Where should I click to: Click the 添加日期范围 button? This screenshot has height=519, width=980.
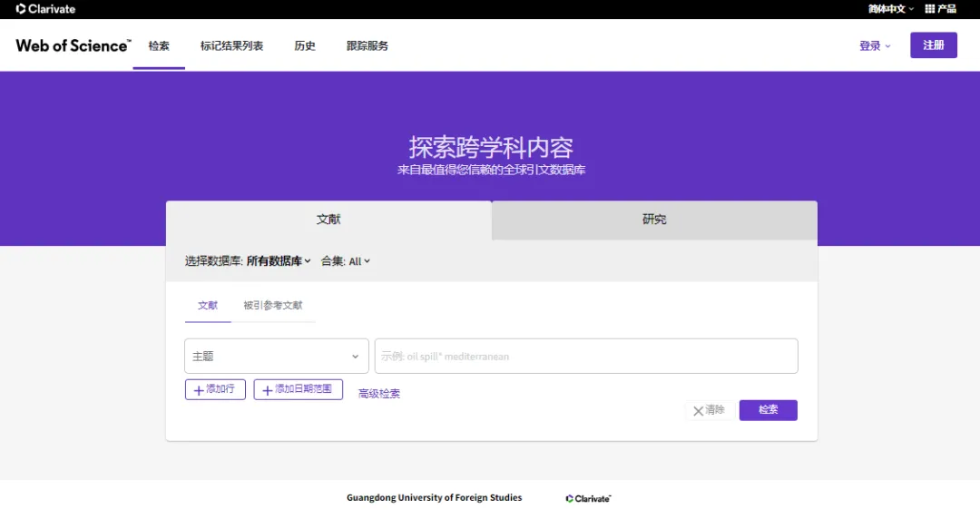299,389
